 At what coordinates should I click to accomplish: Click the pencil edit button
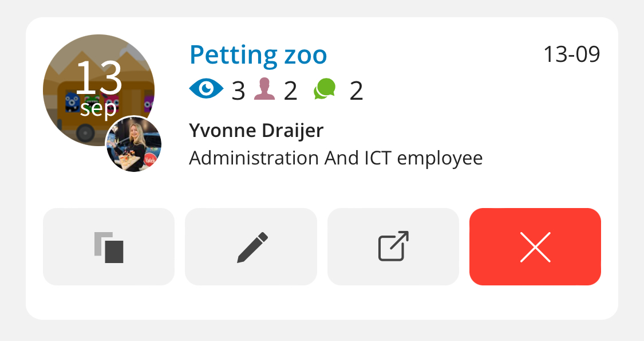click(x=251, y=247)
